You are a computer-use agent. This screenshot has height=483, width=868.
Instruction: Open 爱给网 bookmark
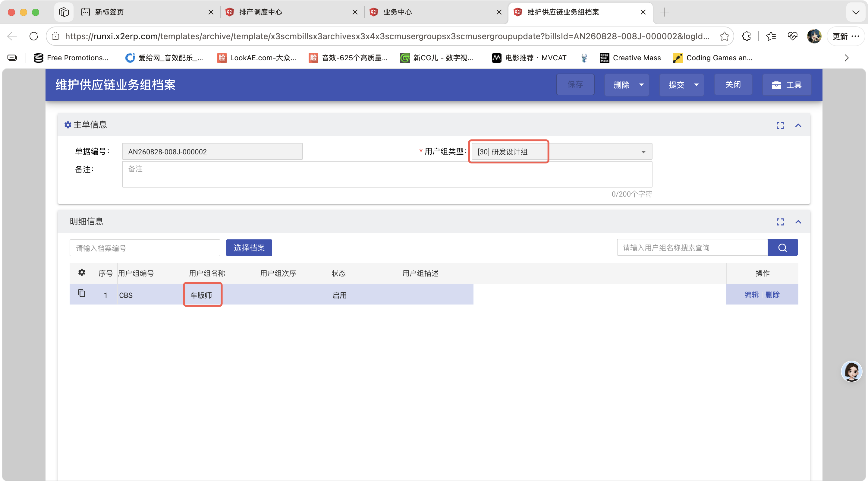tap(164, 58)
